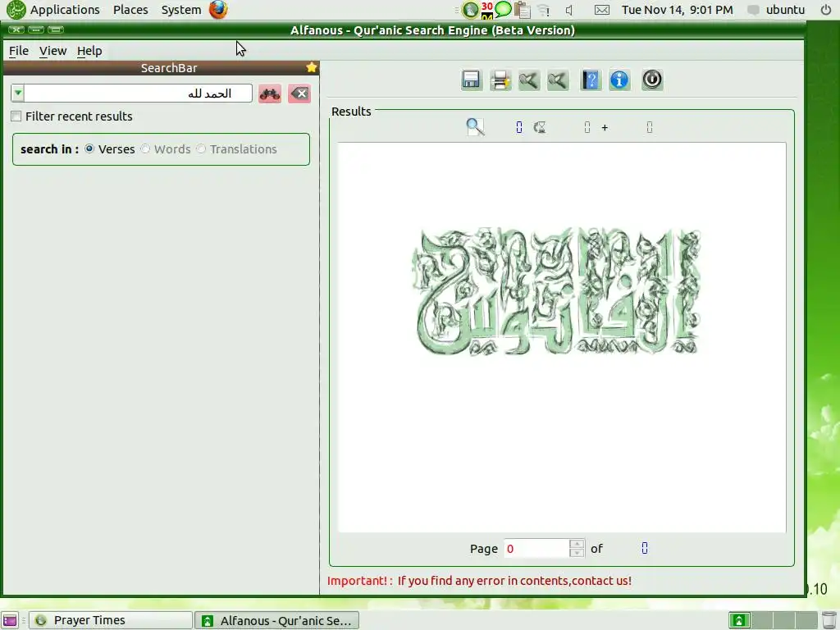Open the File menu
This screenshot has height=630, width=840.
pos(19,51)
